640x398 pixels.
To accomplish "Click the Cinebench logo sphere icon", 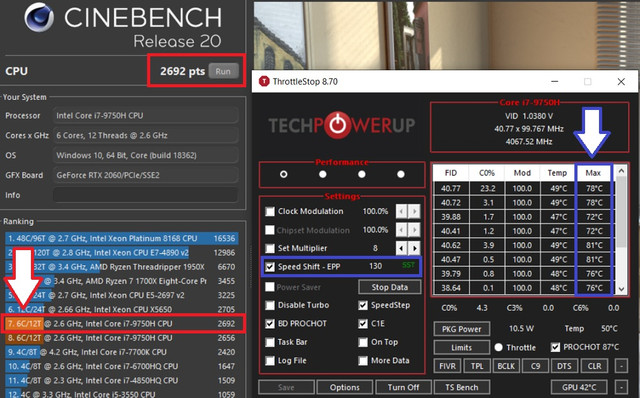I will tap(39, 17).
